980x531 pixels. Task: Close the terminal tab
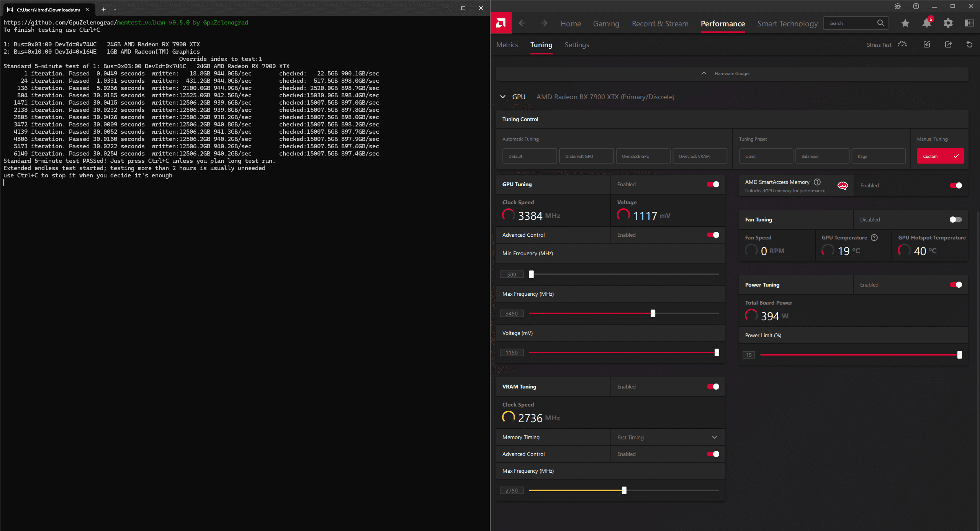pyautogui.click(x=87, y=10)
